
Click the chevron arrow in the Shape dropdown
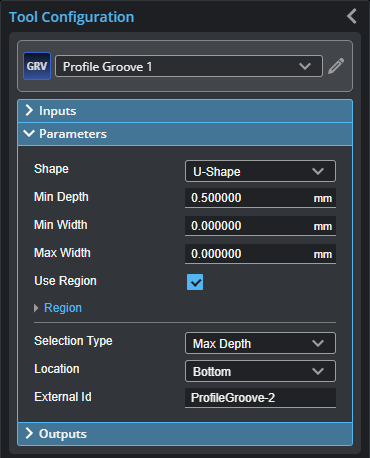coord(318,171)
